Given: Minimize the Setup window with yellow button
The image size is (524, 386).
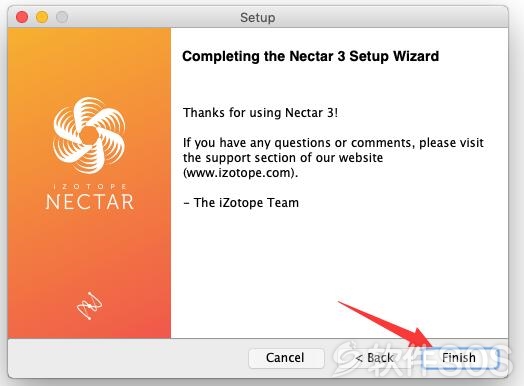Looking at the screenshot, I should click(x=42, y=17).
